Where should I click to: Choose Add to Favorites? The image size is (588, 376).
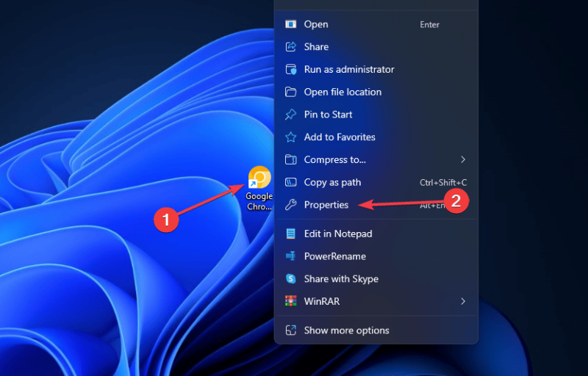(x=376, y=137)
